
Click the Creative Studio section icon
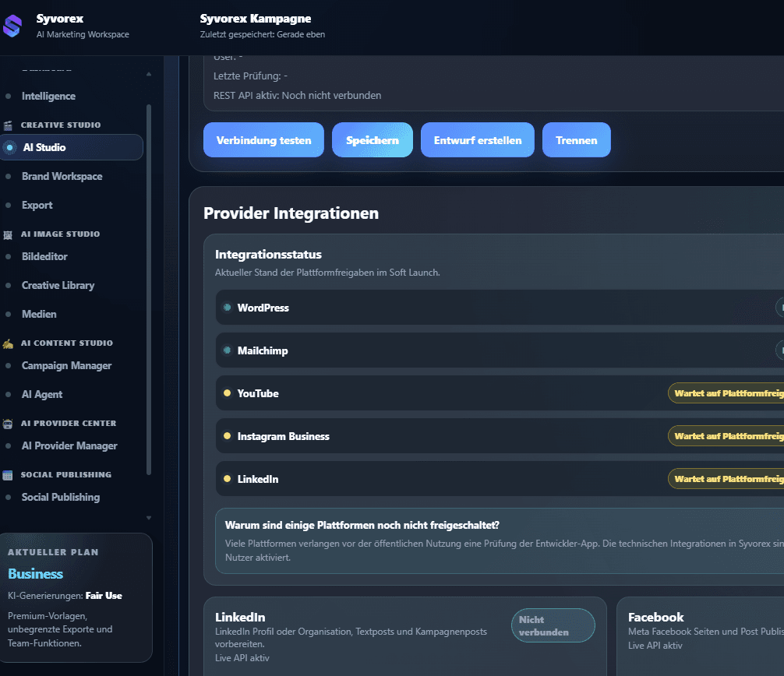point(8,125)
